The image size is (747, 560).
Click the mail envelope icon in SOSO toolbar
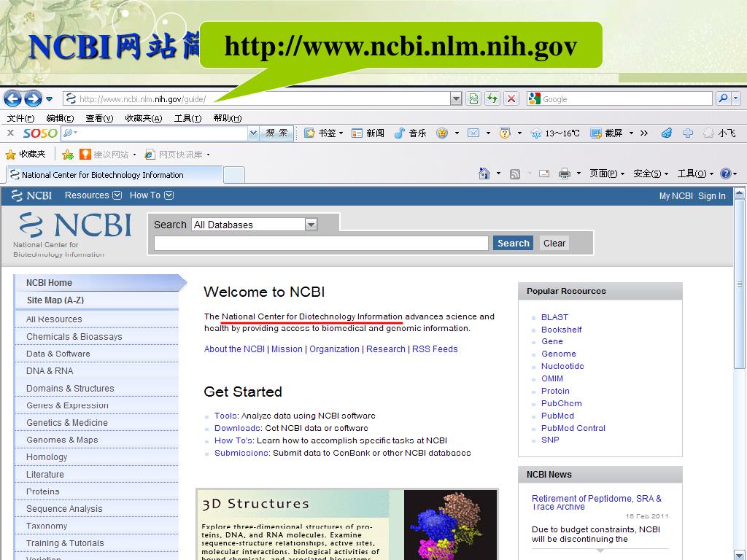click(x=473, y=133)
